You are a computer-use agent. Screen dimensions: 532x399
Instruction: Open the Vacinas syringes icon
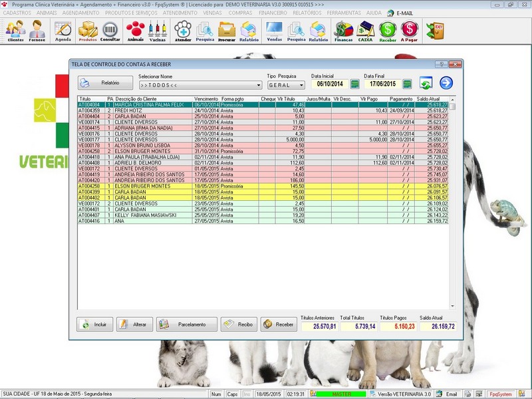pos(158,31)
